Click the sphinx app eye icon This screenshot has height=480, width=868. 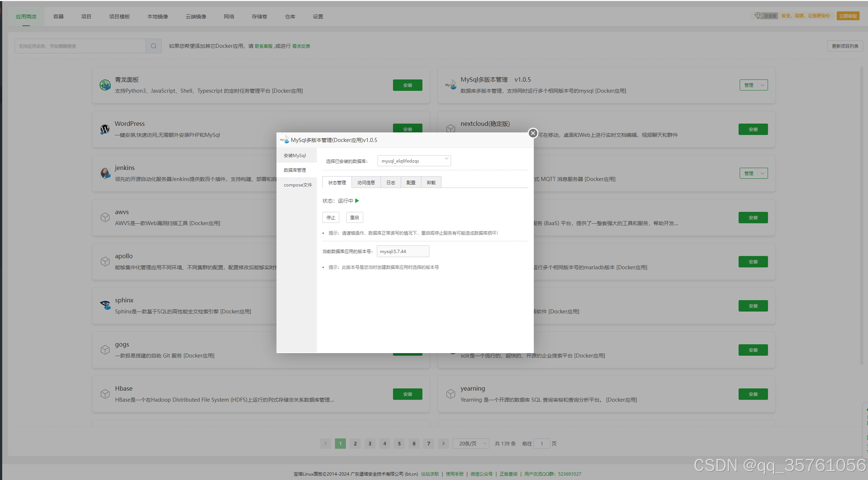coord(105,305)
